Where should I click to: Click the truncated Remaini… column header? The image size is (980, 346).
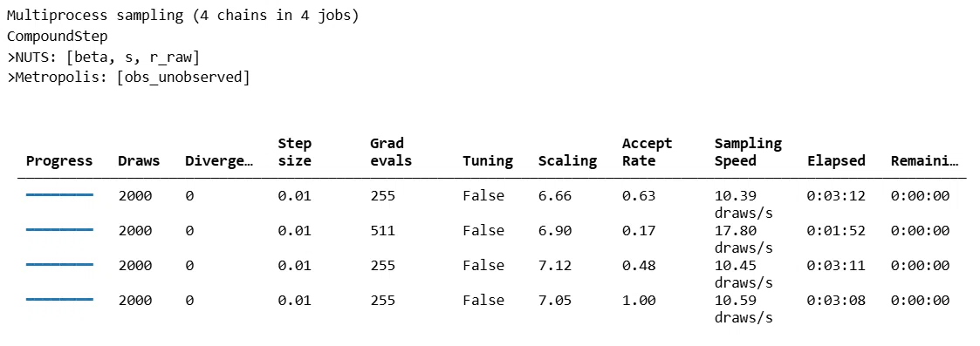pyautogui.click(x=925, y=161)
